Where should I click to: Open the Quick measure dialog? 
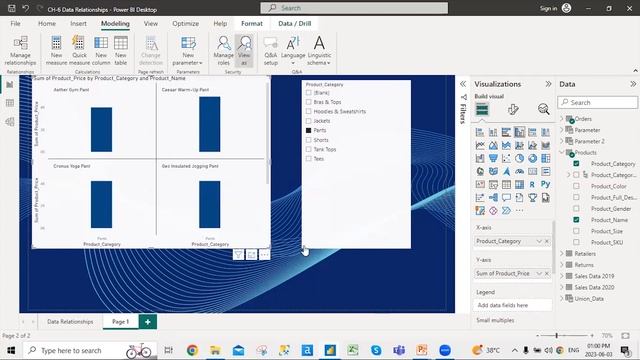[79, 51]
